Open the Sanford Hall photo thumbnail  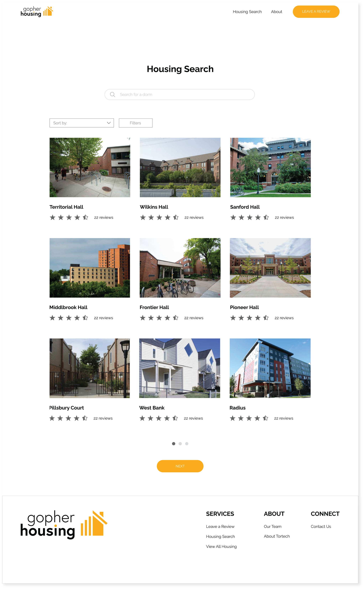point(270,168)
